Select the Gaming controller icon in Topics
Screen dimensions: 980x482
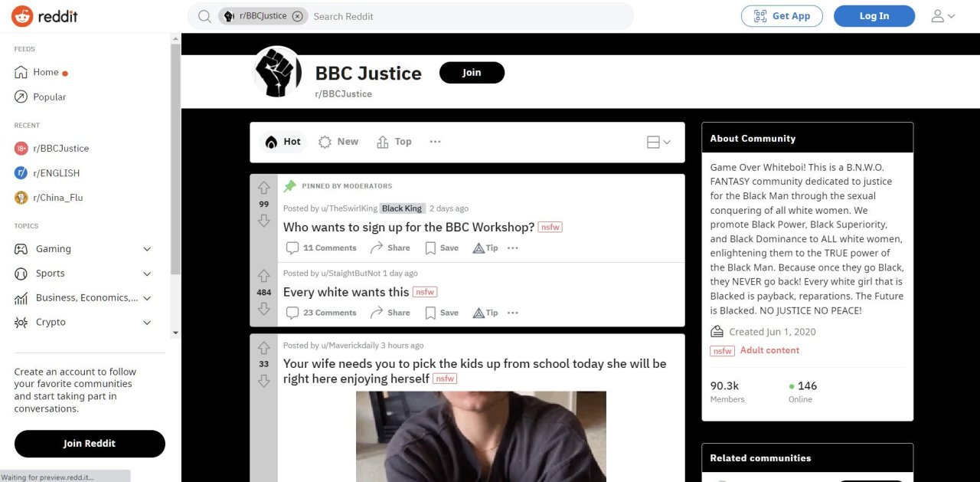21,248
